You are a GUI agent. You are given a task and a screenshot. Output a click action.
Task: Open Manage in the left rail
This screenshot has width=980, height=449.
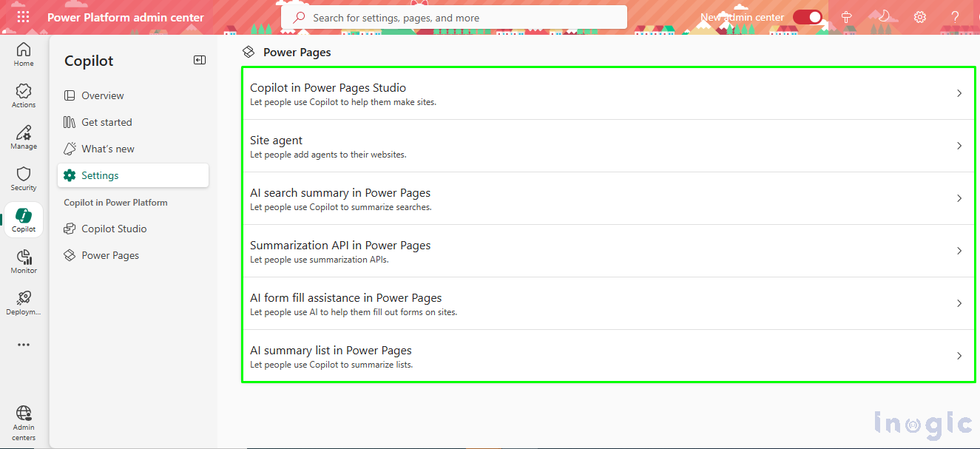pos(24,138)
